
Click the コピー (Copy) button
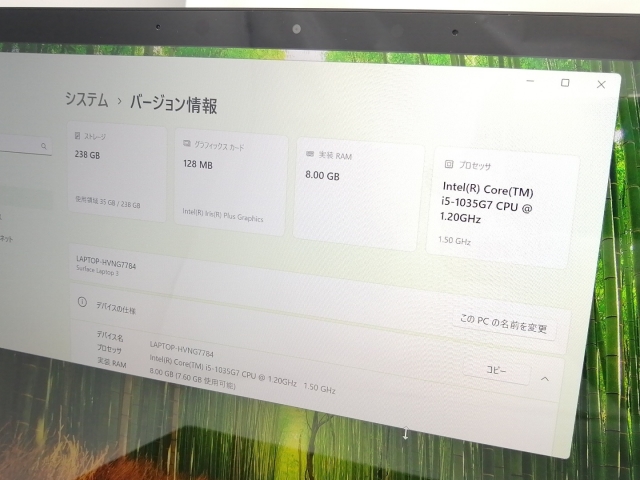(496, 370)
